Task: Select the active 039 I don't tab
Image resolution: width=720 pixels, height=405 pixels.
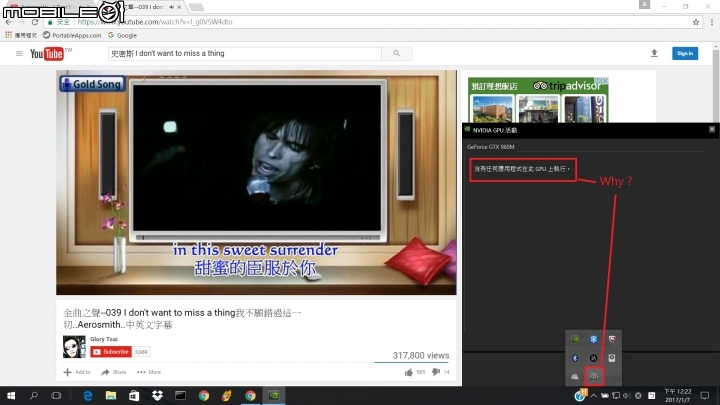Action: coord(142,7)
